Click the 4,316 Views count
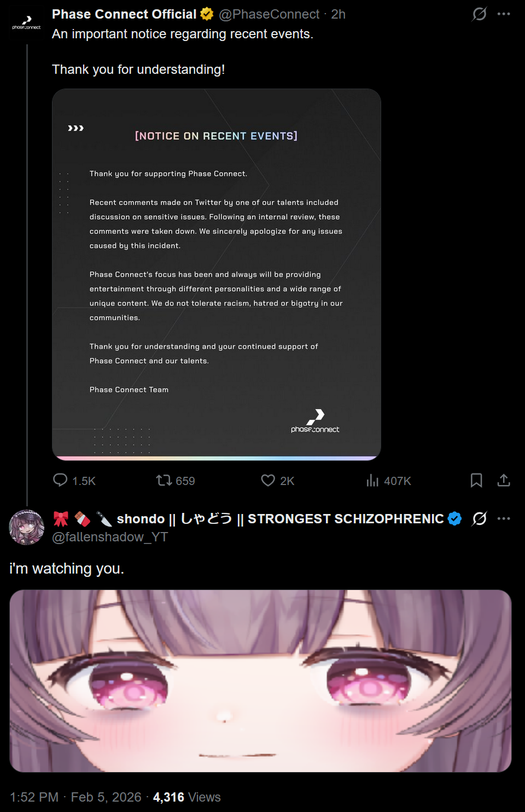 (187, 797)
